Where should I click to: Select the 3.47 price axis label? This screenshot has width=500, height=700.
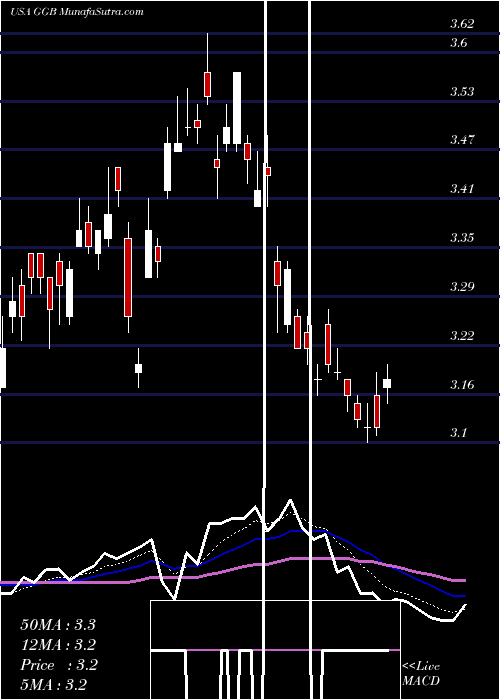[462, 140]
